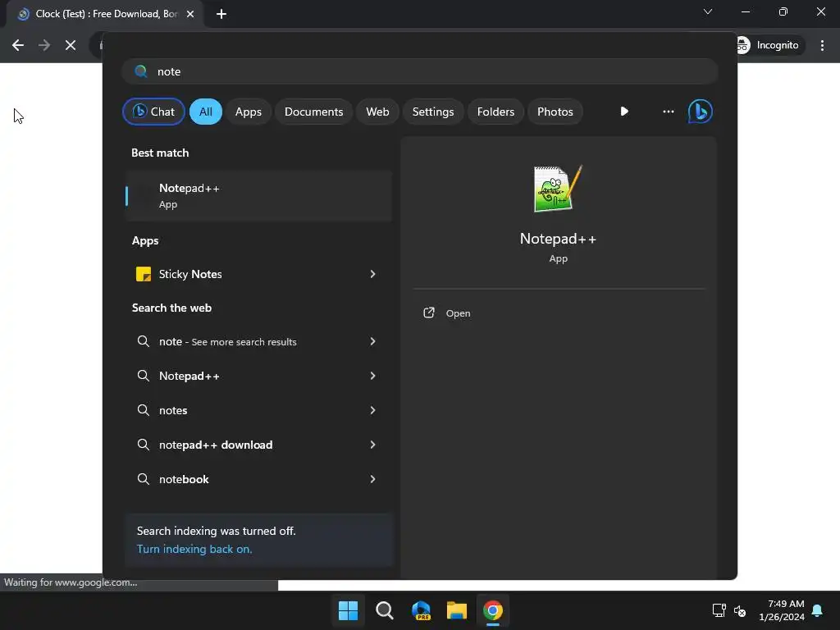Screen dimensions: 840x630
Task: Open File Explorer from the taskbar
Action: pyautogui.click(x=457, y=610)
